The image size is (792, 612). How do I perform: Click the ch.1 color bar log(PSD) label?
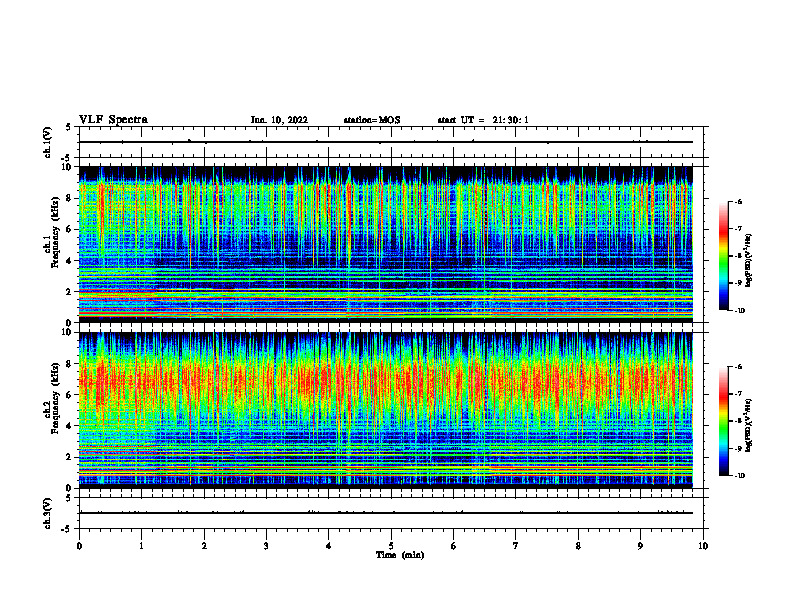pyautogui.click(x=749, y=261)
